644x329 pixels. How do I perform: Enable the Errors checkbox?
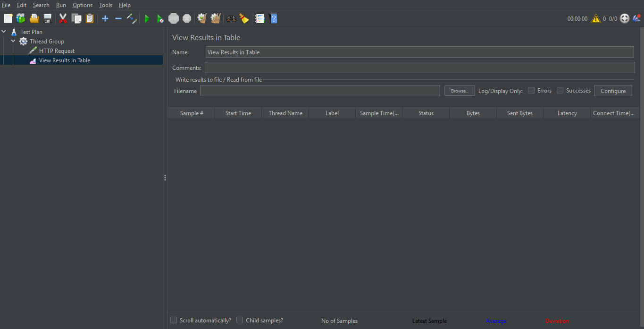click(531, 90)
